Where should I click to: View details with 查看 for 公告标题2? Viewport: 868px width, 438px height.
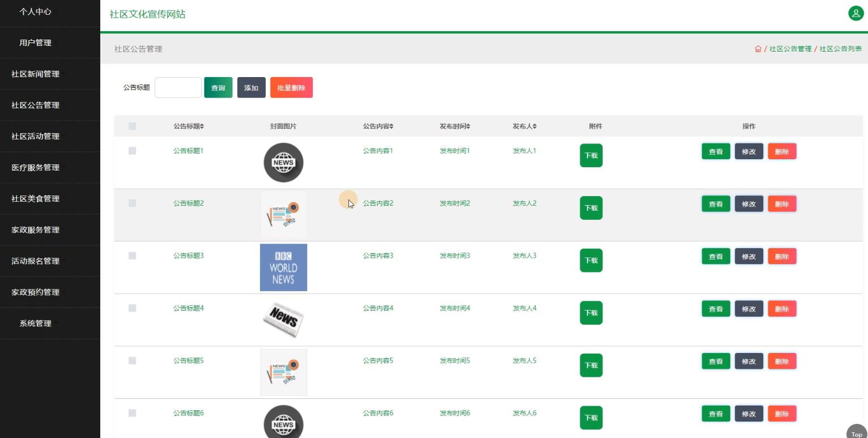[716, 204]
